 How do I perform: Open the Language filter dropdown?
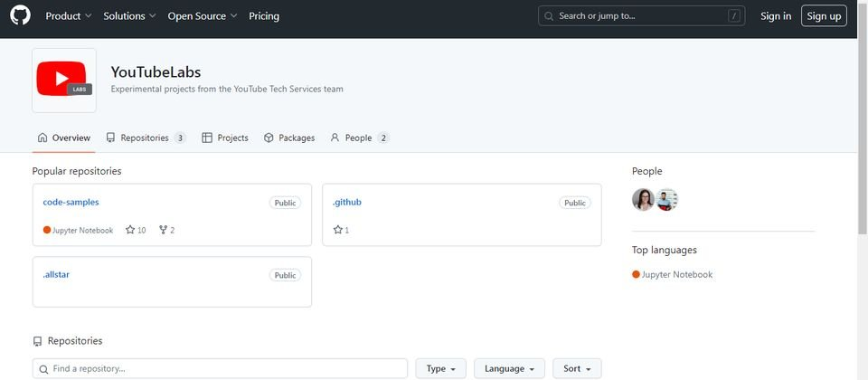509,368
